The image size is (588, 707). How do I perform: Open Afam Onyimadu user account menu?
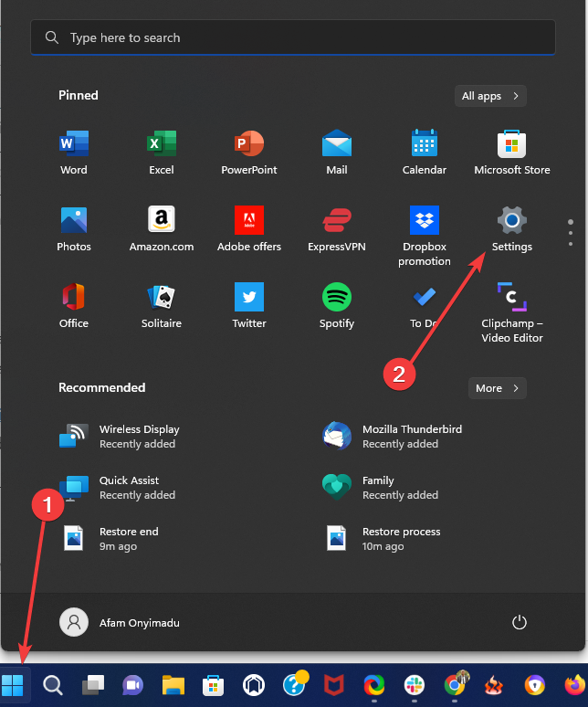tap(120, 622)
